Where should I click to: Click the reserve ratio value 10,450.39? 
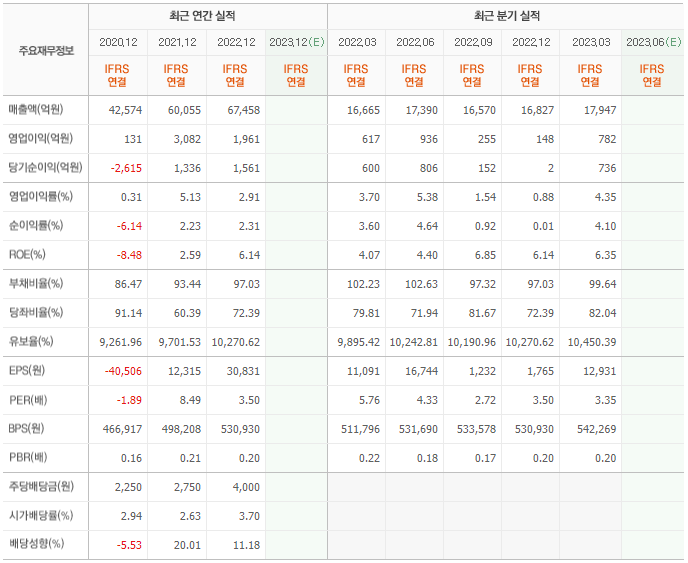(x=592, y=342)
